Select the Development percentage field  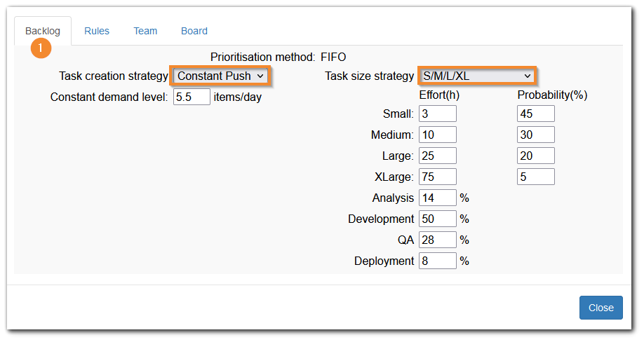(438, 219)
